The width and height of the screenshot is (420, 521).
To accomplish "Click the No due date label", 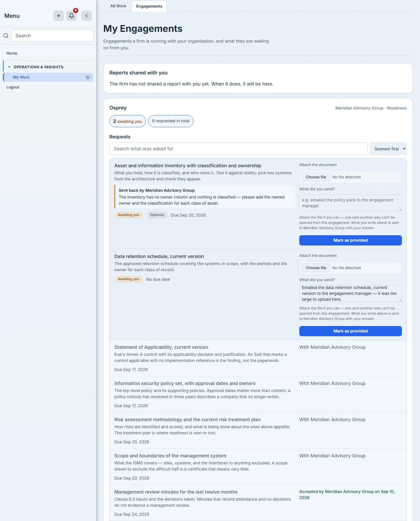I will coord(158,279).
